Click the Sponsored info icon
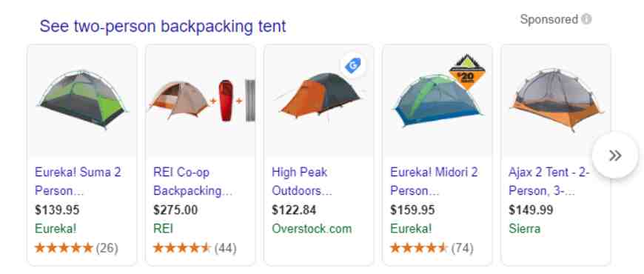The width and height of the screenshot is (644, 274). [x=587, y=19]
